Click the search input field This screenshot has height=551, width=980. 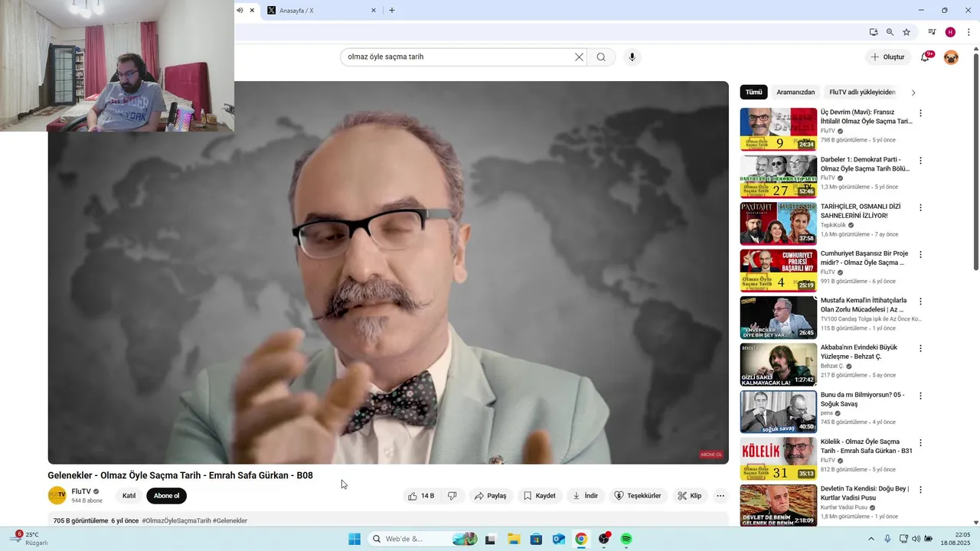459,57
